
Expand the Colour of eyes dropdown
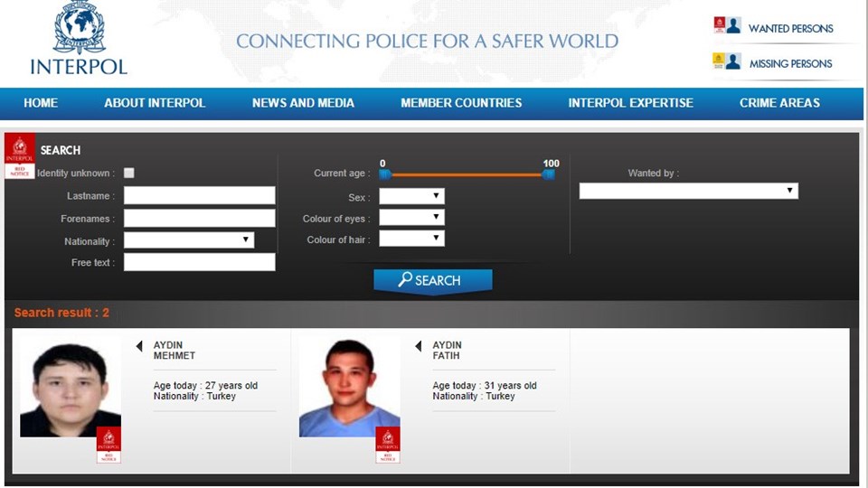(x=411, y=218)
